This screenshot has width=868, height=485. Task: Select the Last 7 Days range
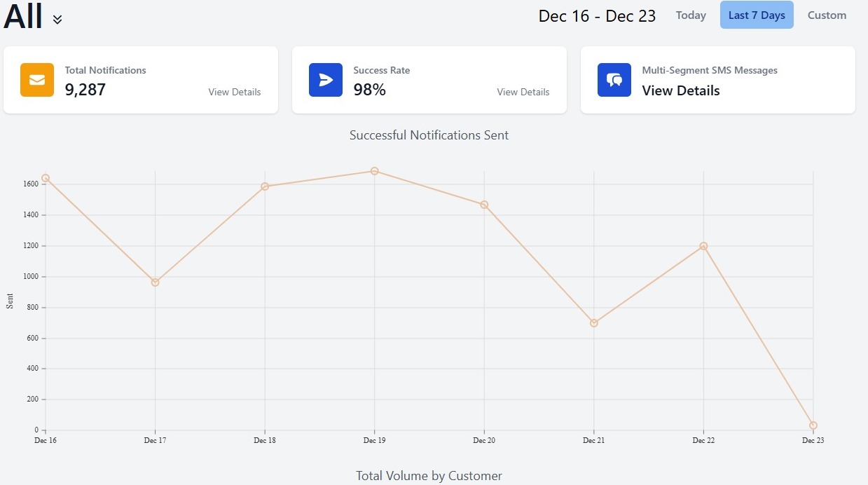pyautogui.click(x=757, y=15)
